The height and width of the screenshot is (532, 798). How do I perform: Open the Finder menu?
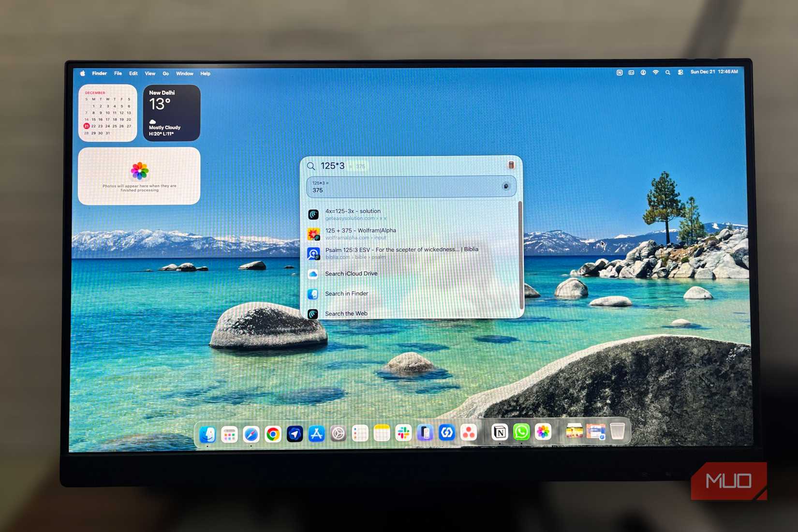click(x=100, y=74)
